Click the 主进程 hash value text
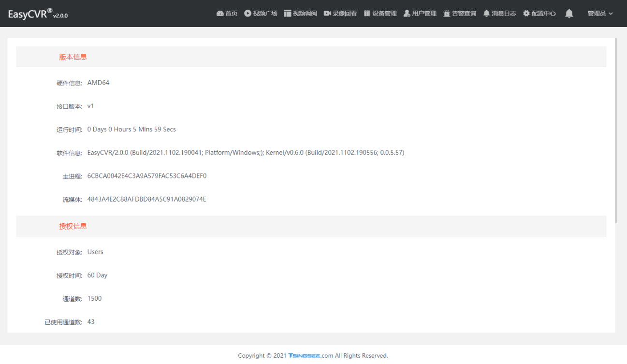Viewport: 627px width, 364px height. click(x=147, y=176)
